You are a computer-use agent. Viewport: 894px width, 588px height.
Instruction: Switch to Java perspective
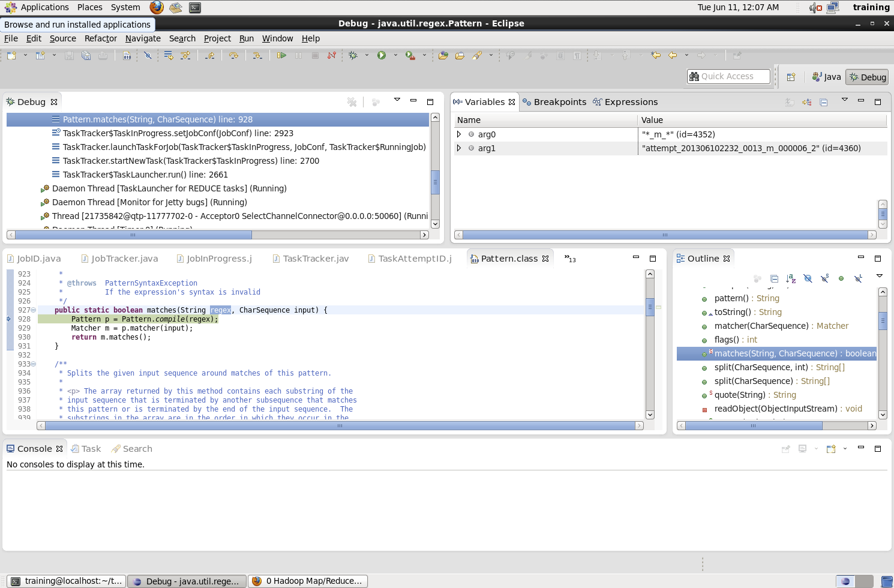(x=826, y=77)
